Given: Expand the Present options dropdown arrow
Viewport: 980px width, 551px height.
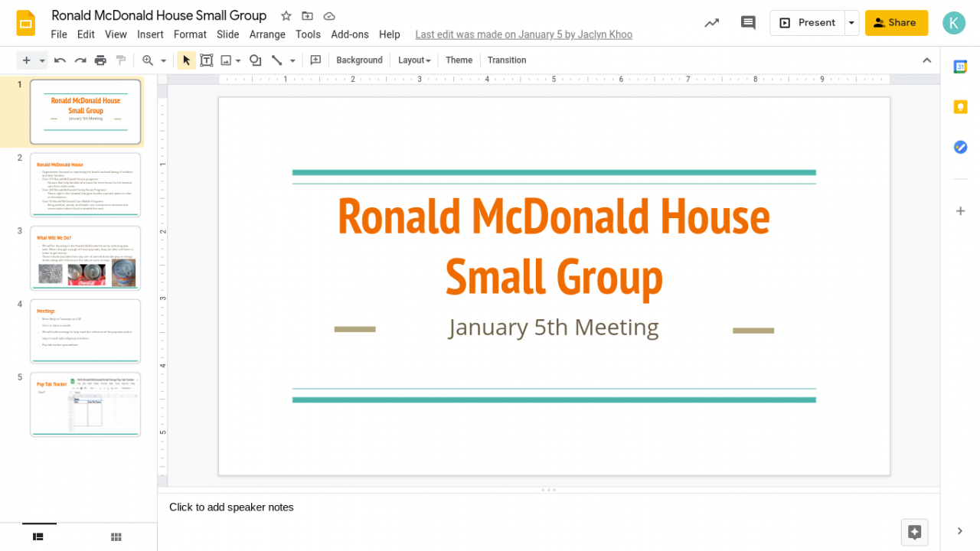Looking at the screenshot, I should click(x=851, y=23).
